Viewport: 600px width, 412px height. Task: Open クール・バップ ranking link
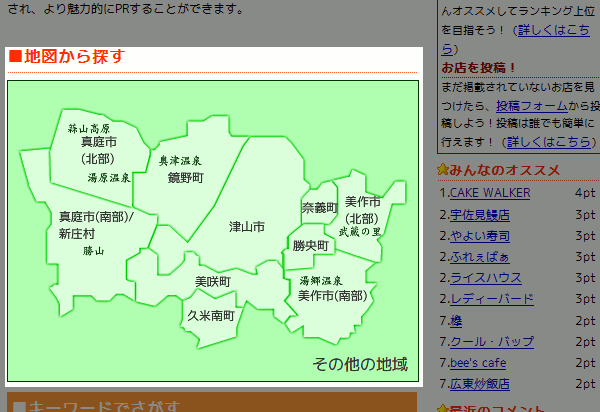(x=492, y=341)
